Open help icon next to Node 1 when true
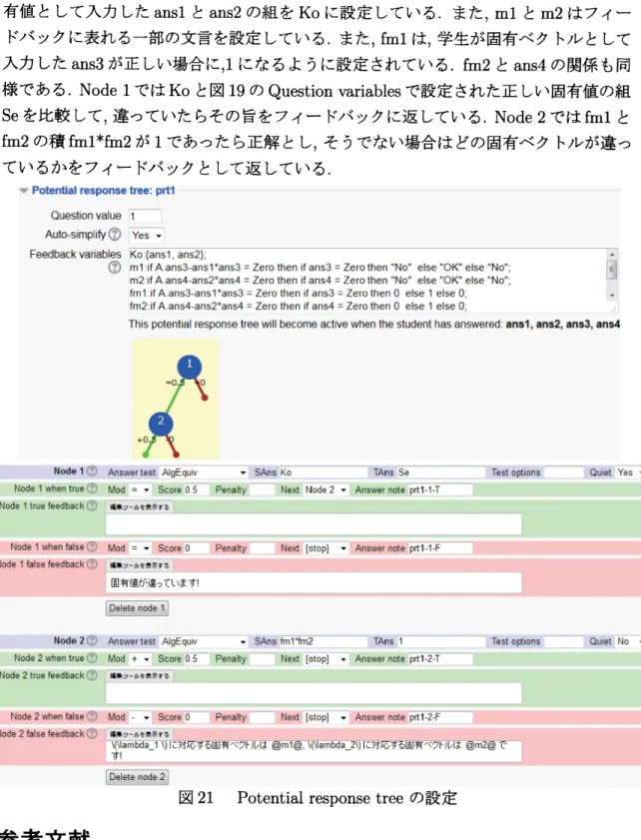Image resolution: width=641 pixels, height=840 pixels. 92,488
